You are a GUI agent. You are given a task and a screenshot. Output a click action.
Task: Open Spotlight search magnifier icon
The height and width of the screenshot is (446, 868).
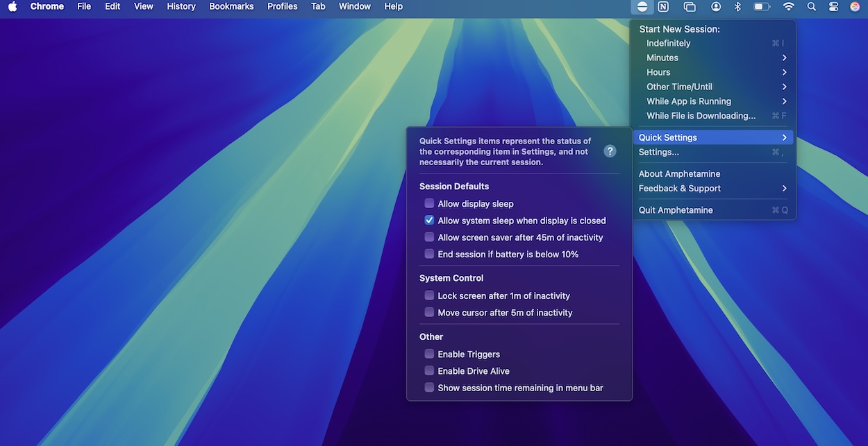click(812, 6)
